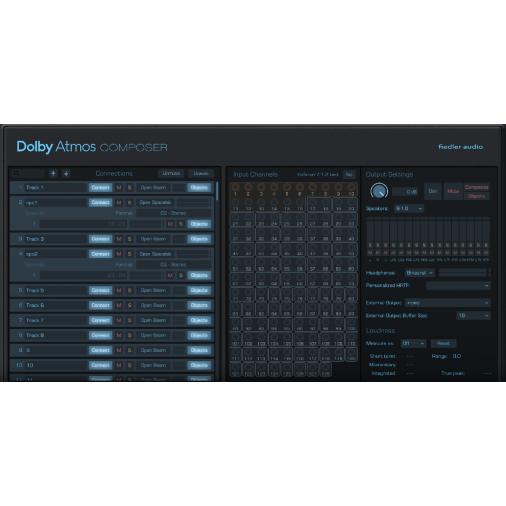Select input channel circle 1

tap(235, 187)
